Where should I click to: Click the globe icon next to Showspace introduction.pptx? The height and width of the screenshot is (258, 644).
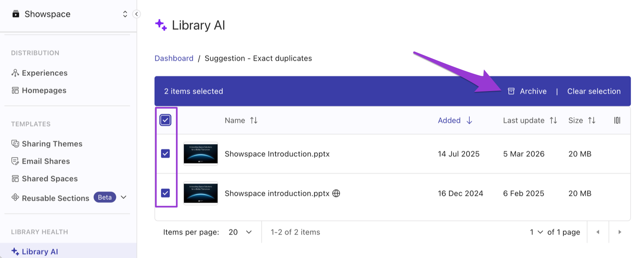[x=336, y=193]
